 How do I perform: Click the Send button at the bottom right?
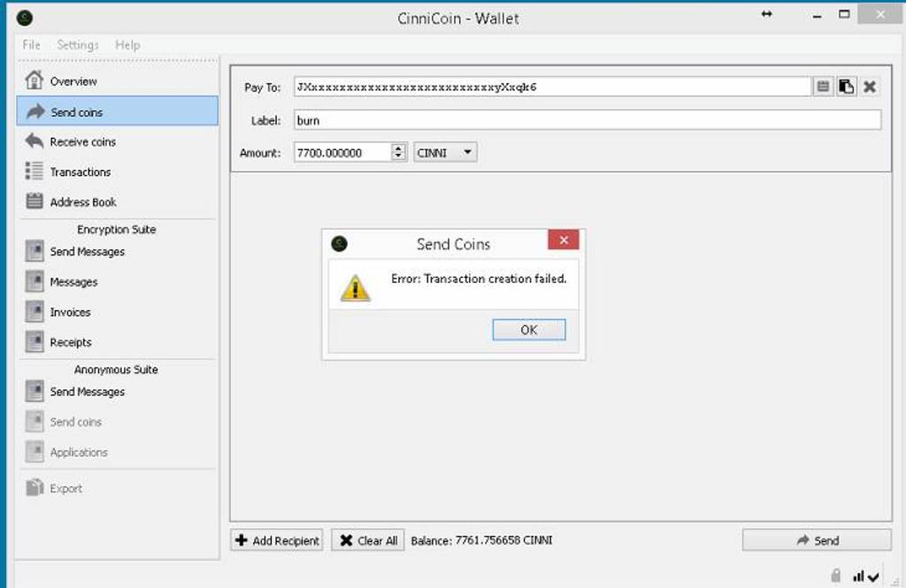(x=817, y=540)
